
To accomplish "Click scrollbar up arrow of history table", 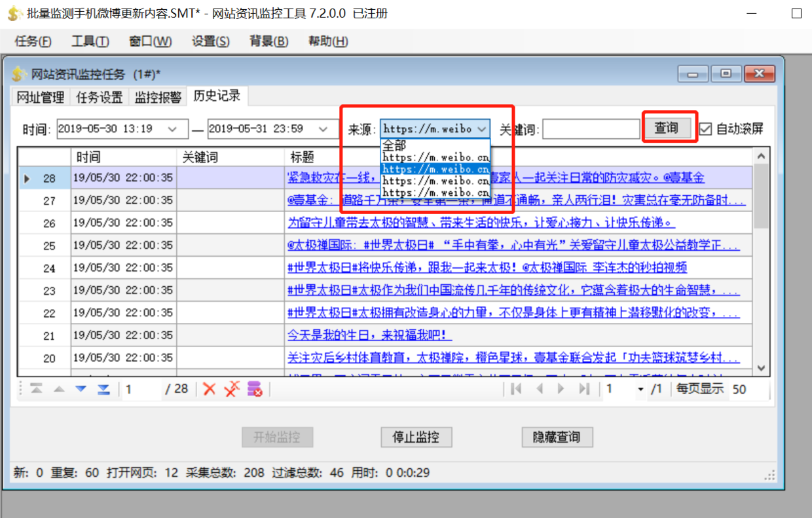I will tap(761, 157).
